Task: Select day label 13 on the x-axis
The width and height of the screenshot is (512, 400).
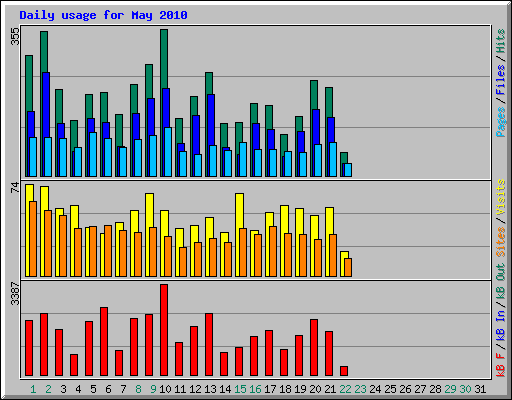Action: point(210,389)
